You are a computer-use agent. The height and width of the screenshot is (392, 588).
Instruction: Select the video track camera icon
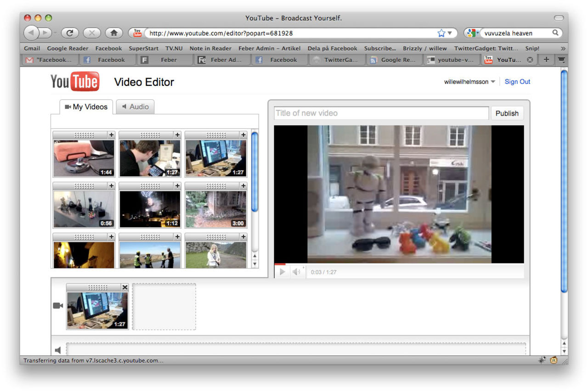click(58, 304)
